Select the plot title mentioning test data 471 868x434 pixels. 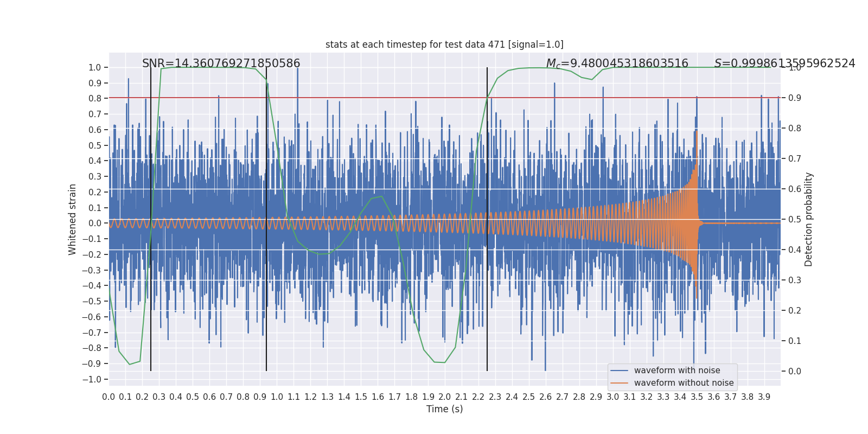pos(444,44)
